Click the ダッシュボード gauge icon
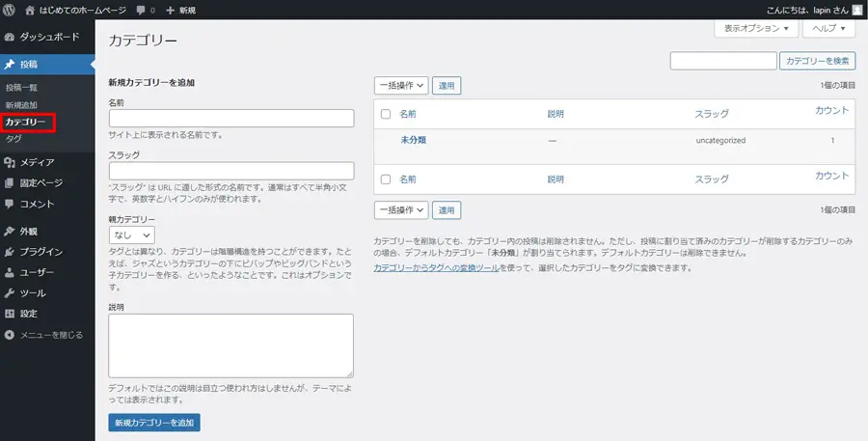This screenshot has height=441, width=868. point(9,37)
